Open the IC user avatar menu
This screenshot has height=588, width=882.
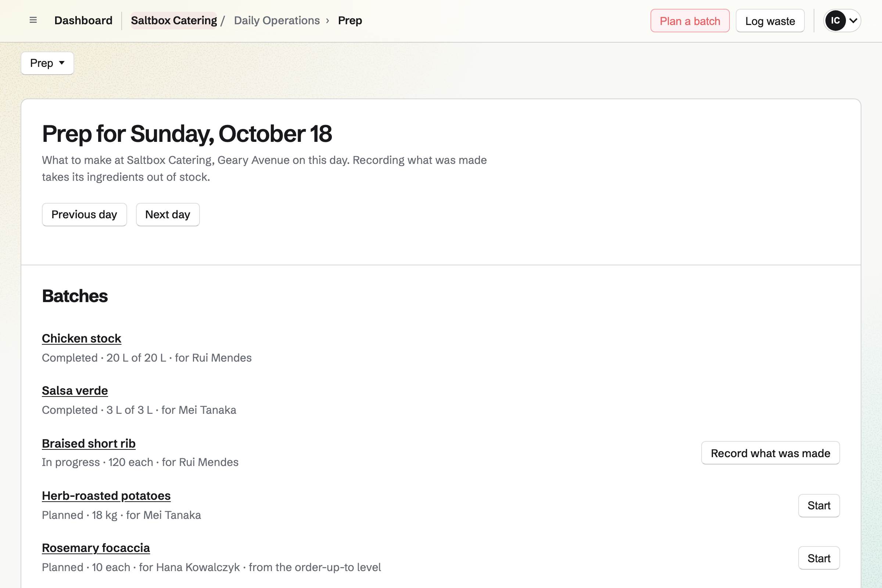tap(835, 20)
